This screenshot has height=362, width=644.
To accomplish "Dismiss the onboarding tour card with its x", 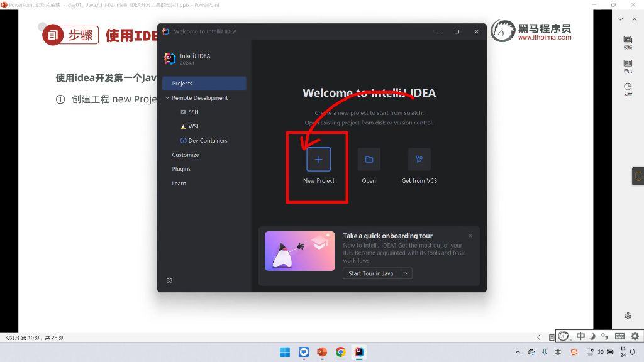I will pyautogui.click(x=470, y=236).
